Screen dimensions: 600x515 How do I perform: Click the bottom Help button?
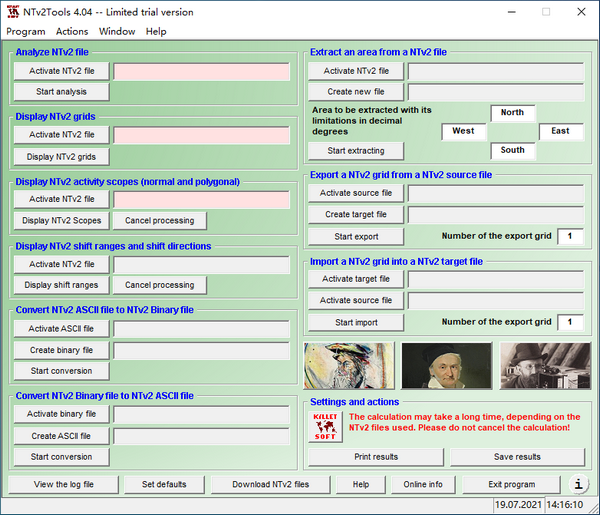[x=361, y=484]
